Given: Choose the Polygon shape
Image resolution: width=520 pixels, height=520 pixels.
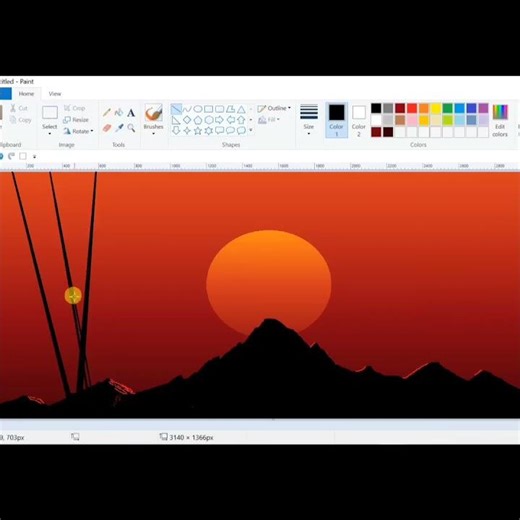Looking at the screenshot, I should (230, 109).
